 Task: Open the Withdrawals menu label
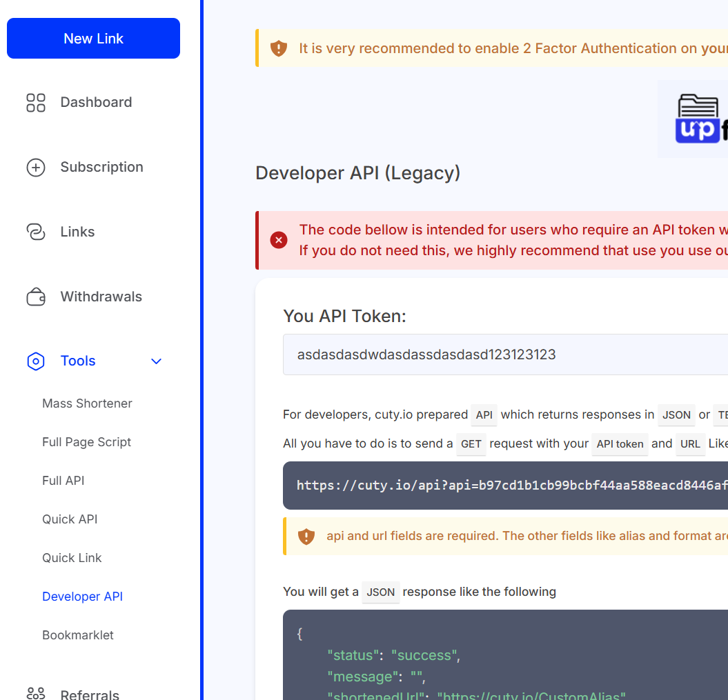click(101, 297)
